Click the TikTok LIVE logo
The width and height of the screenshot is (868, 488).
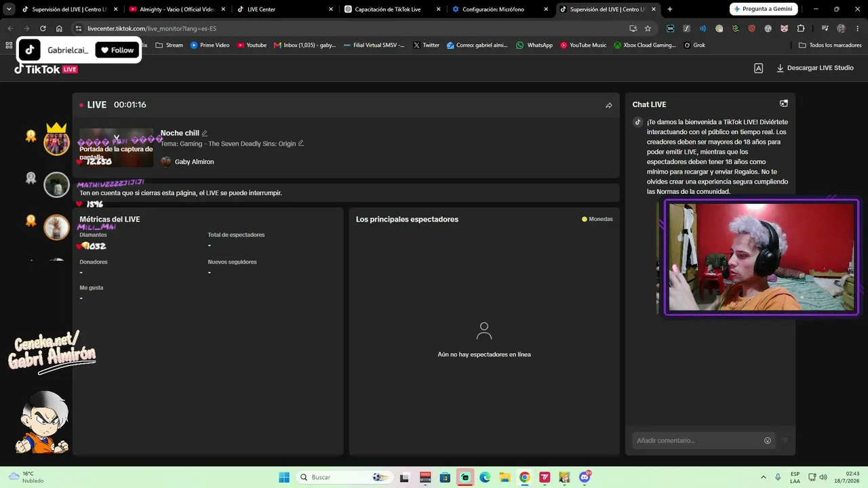[46, 69]
